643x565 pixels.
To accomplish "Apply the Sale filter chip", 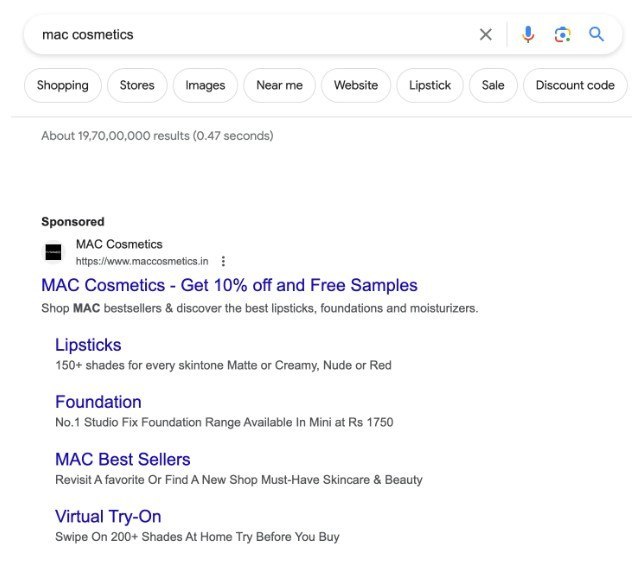I will click(493, 85).
